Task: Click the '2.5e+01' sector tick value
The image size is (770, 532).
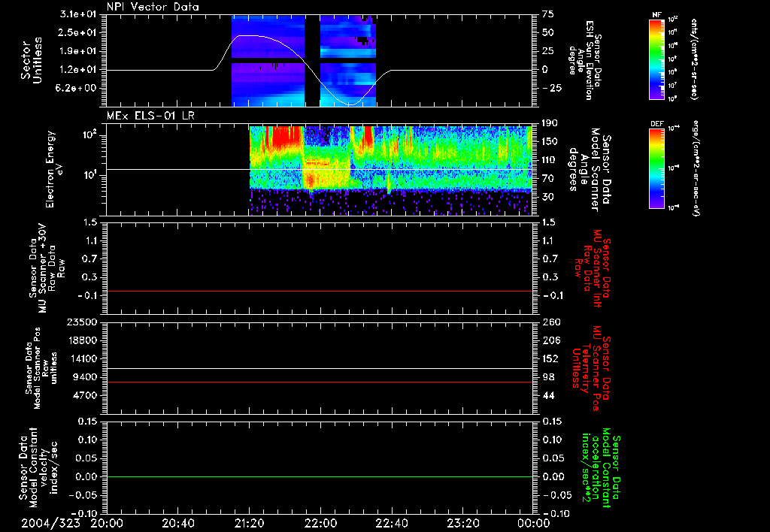Action: coord(78,32)
